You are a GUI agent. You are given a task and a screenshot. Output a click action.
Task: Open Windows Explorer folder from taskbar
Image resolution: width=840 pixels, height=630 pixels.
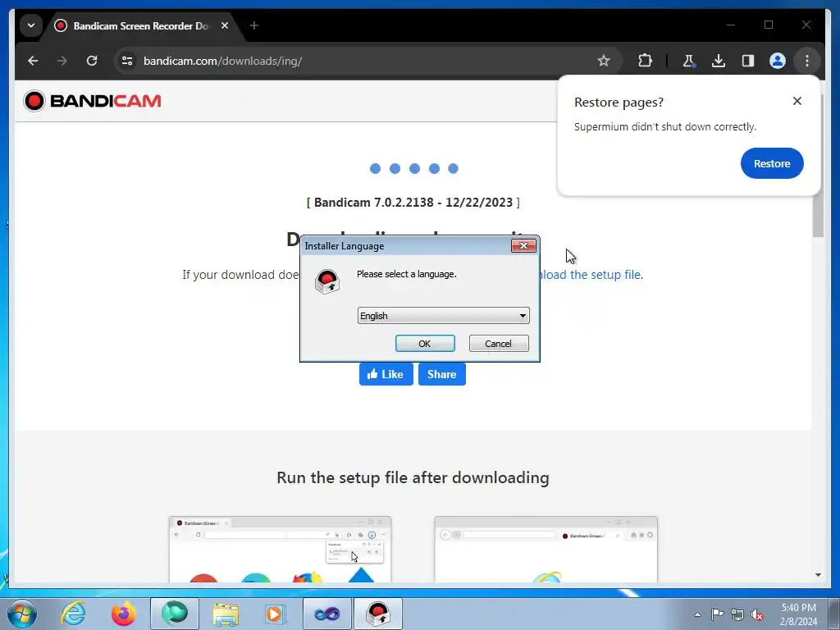[226, 614]
